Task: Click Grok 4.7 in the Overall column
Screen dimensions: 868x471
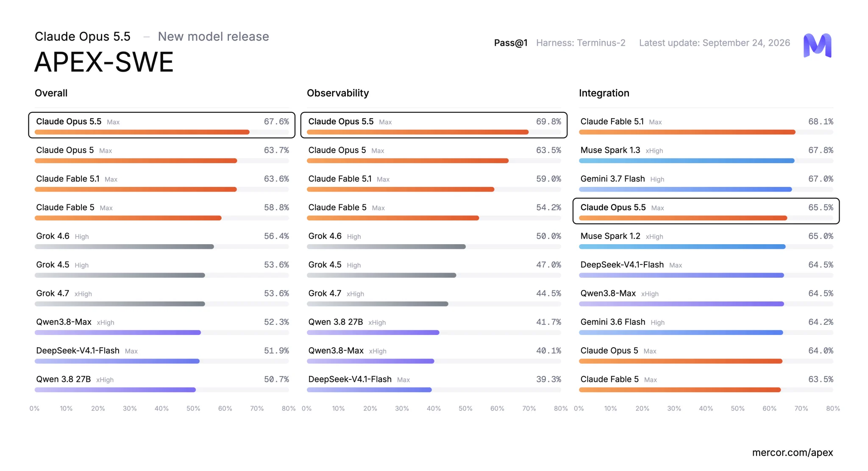Action: click(x=53, y=293)
